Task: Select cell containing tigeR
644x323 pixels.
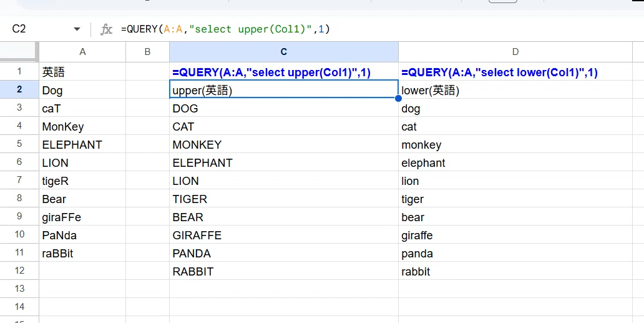Action: coord(82,181)
